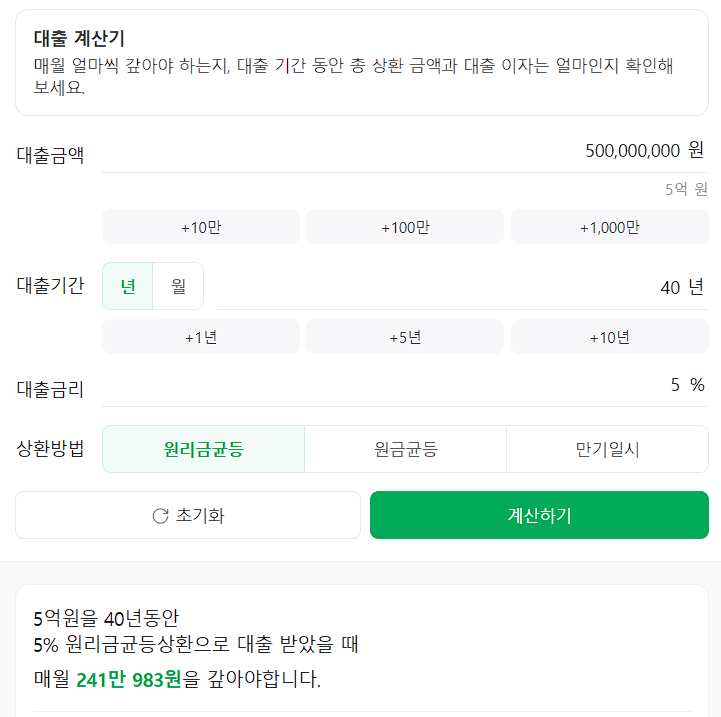Screen dimensions: 721x717
Task: Add +1,000만 to the loan amount
Action: point(609,227)
